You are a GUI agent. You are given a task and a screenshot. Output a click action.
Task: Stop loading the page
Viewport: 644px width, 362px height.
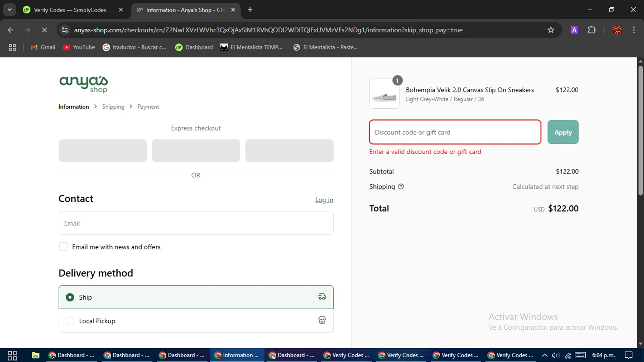coord(44,30)
